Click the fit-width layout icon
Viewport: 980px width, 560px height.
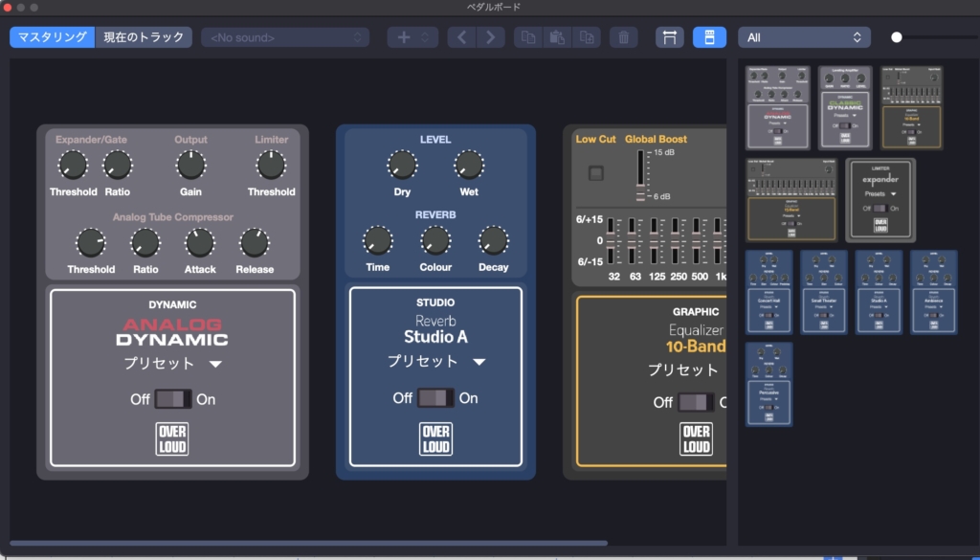[670, 37]
